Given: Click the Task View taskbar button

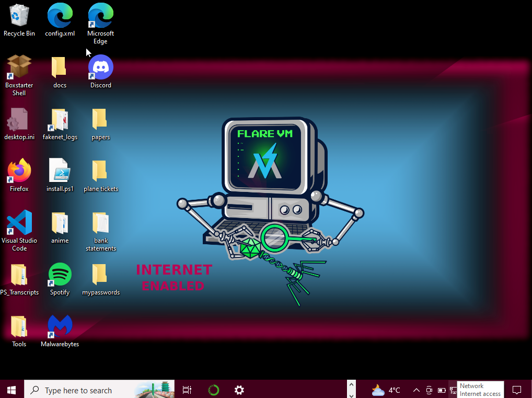Looking at the screenshot, I should pyautogui.click(x=187, y=390).
